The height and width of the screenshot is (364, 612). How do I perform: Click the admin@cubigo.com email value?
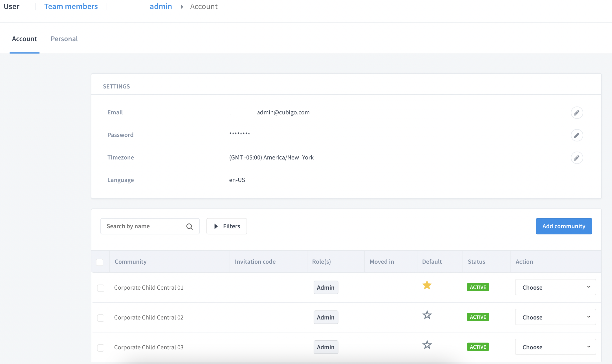283,112
